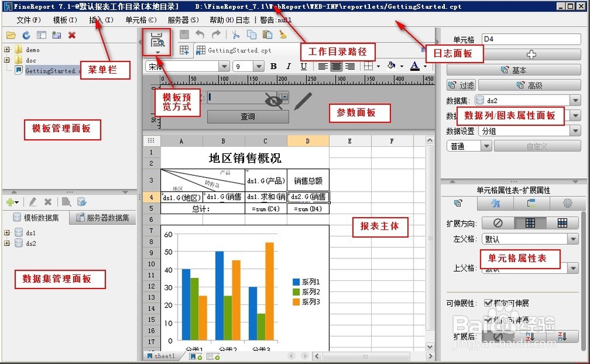Expand the ds1 dataset tree node
590x364 pixels.
tap(6, 232)
